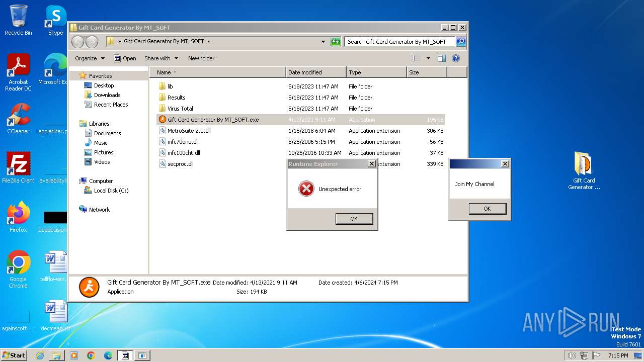Toggle the preview pane button

pyautogui.click(x=442, y=58)
